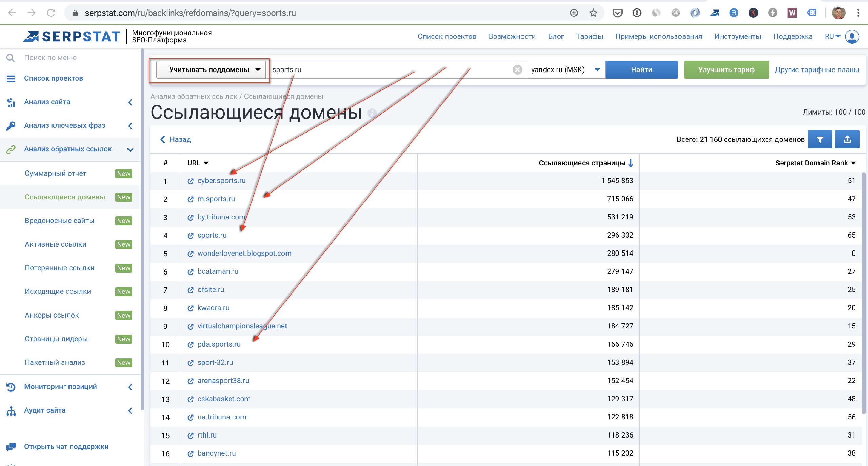Expand the Мониторинг позиций chevron
The height and width of the screenshot is (466, 868).
coord(130,387)
